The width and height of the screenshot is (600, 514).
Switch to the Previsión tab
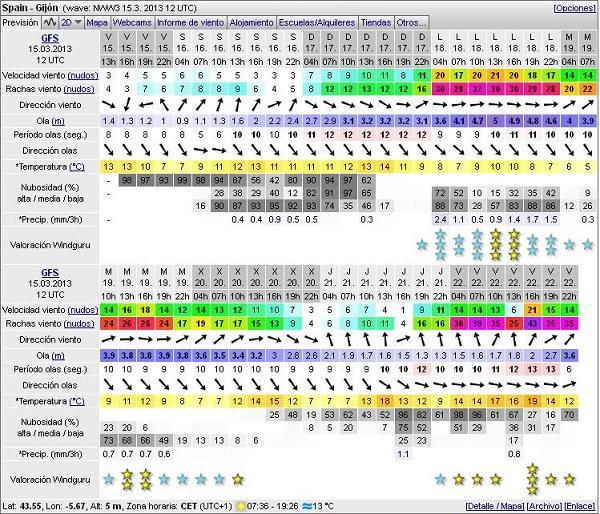click(21, 21)
